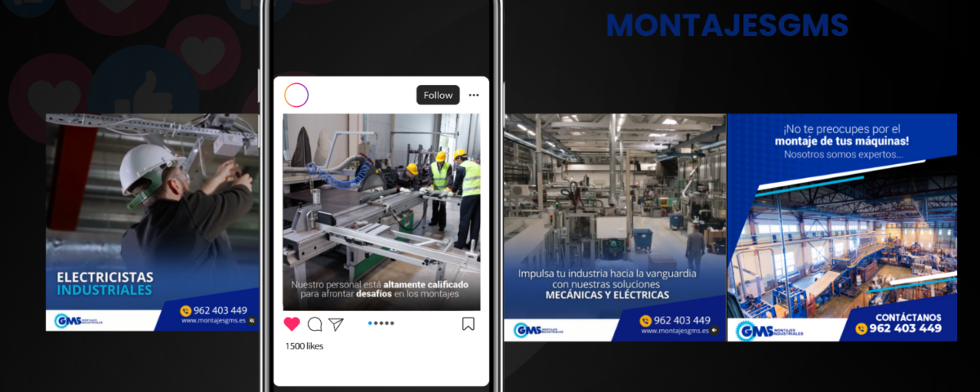Click www.montajesgms.es on the electricistas post
The image size is (980, 392).
[x=214, y=321]
